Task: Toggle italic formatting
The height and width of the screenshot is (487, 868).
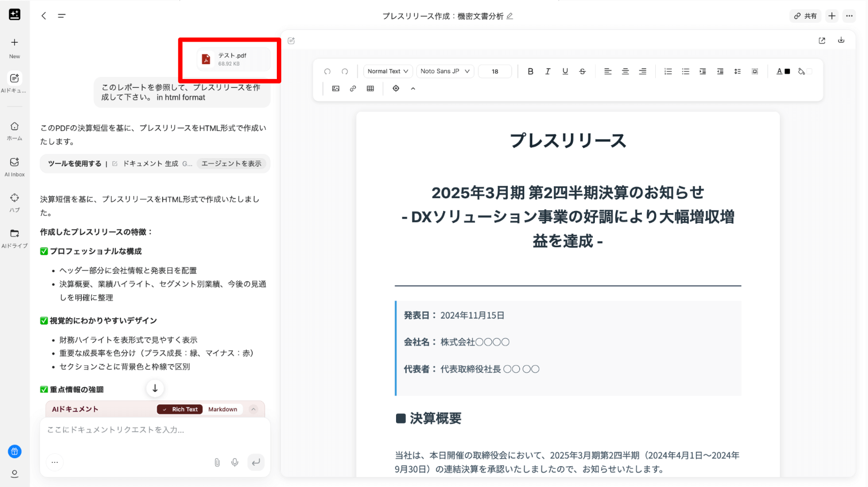Action: (547, 72)
